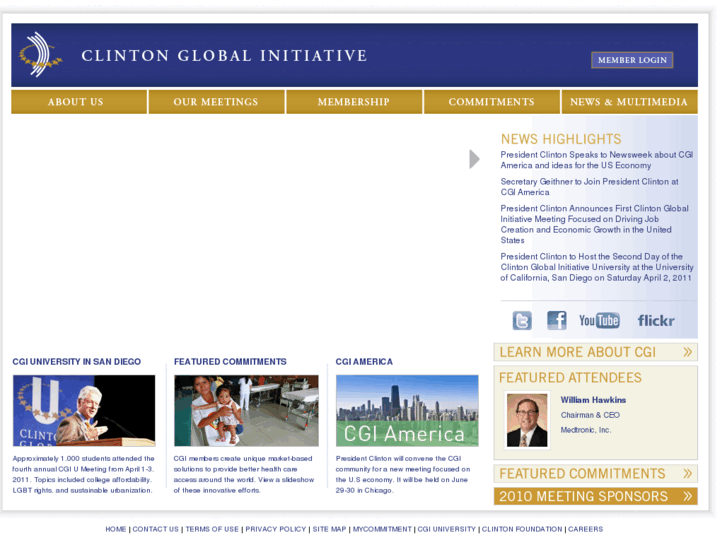
Task: Open First CGI Meeting Job Creation headline
Action: 594,224
